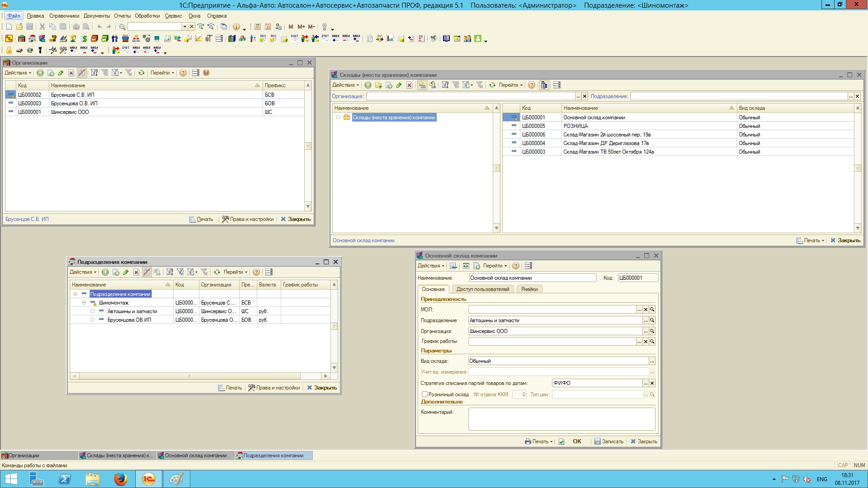Viewport: 868px width, 488px height.
Task: Open Действия dropdown in Склады window
Action: click(x=346, y=85)
